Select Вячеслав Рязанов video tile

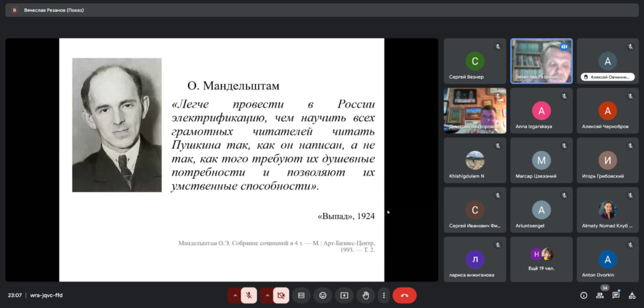(541, 61)
